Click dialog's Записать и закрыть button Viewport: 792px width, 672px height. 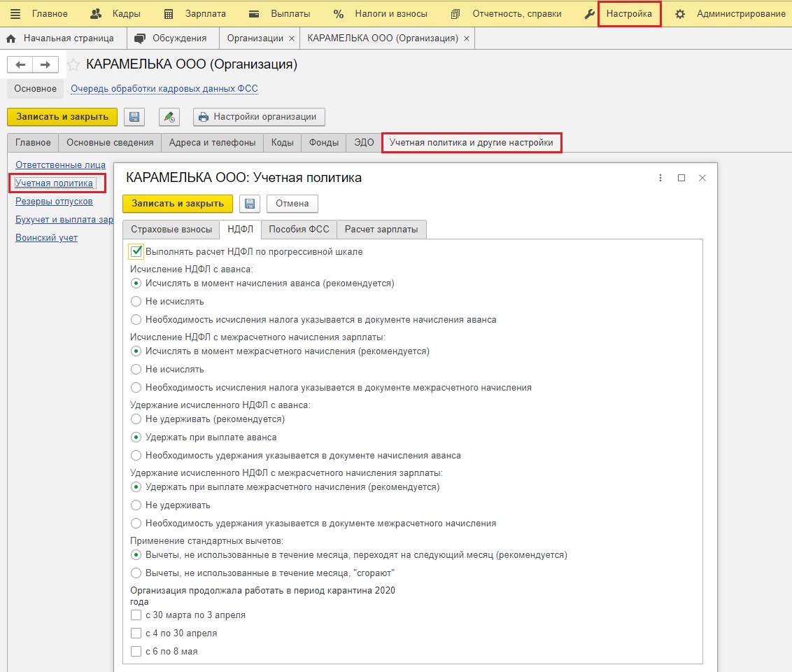tap(177, 204)
